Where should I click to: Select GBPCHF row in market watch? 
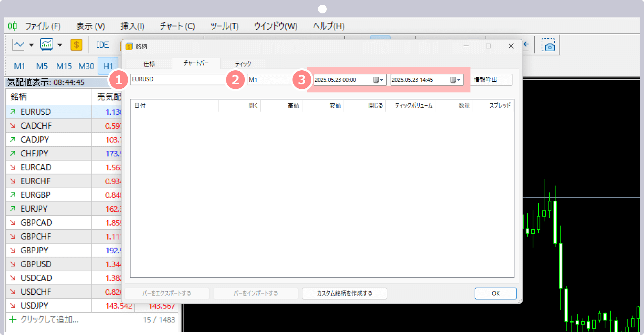[x=64, y=237]
